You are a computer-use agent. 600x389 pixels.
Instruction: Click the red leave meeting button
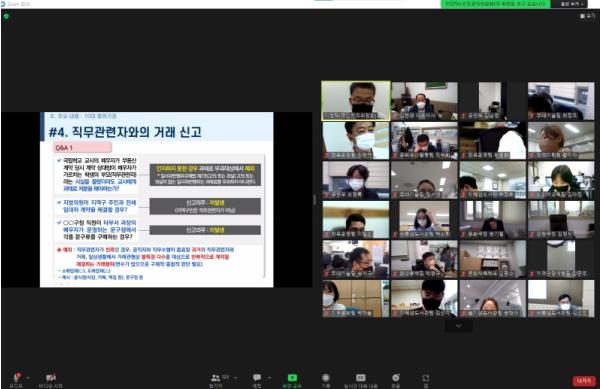pyautogui.click(x=584, y=381)
